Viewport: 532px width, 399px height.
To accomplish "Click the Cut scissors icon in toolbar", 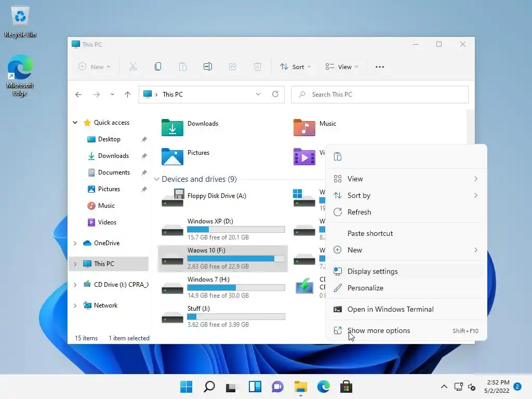I will [x=132, y=67].
